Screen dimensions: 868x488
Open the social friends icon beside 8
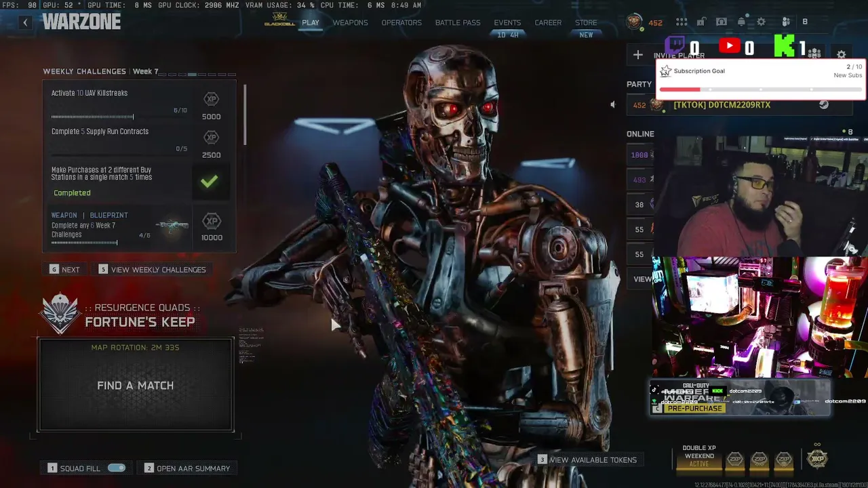(786, 22)
